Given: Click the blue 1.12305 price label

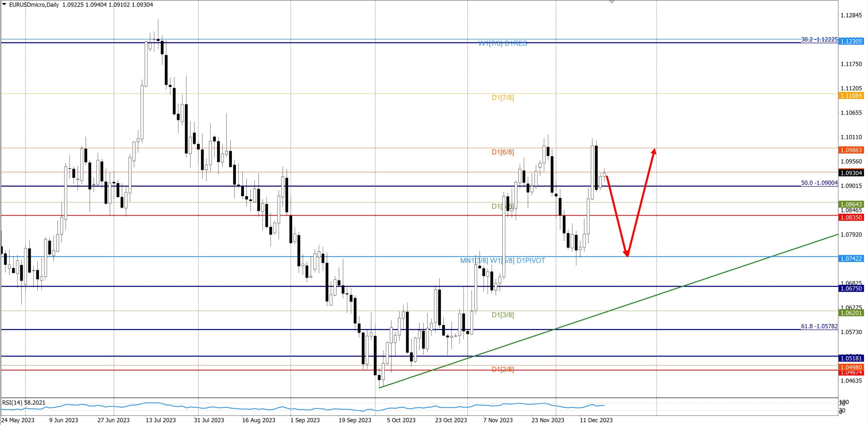Looking at the screenshot, I should 851,41.
